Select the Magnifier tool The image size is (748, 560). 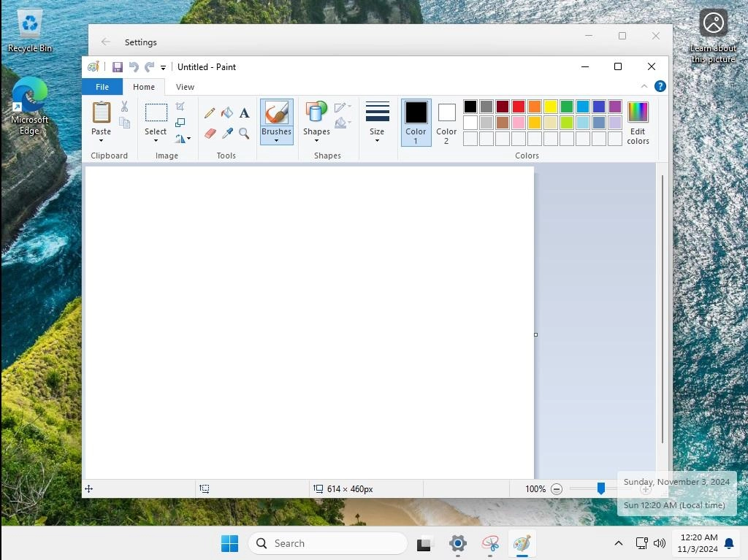[245, 134]
